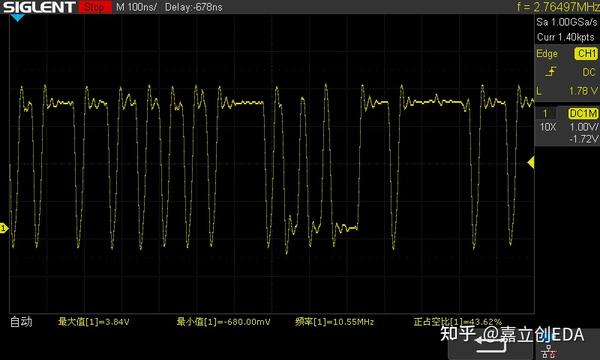Select the yellow CH1 trigger source badge
The width and height of the screenshot is (600, 360).
tap(586, 54)
